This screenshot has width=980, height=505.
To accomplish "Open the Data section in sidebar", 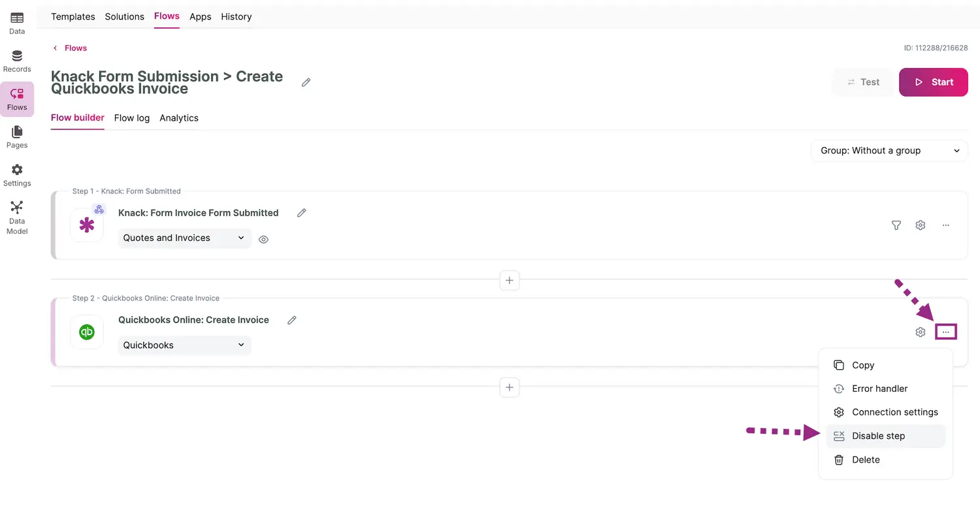I will coord(17,24).
